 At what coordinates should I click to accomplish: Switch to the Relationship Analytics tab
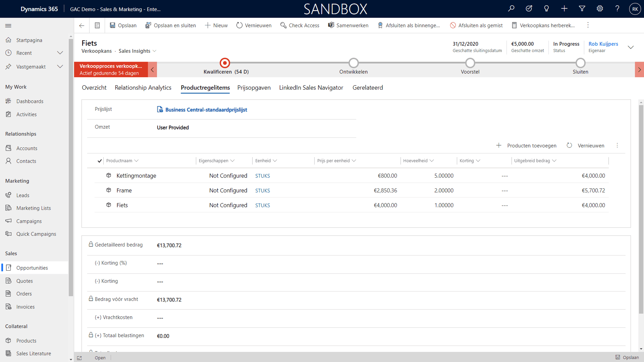coord(143,87)
